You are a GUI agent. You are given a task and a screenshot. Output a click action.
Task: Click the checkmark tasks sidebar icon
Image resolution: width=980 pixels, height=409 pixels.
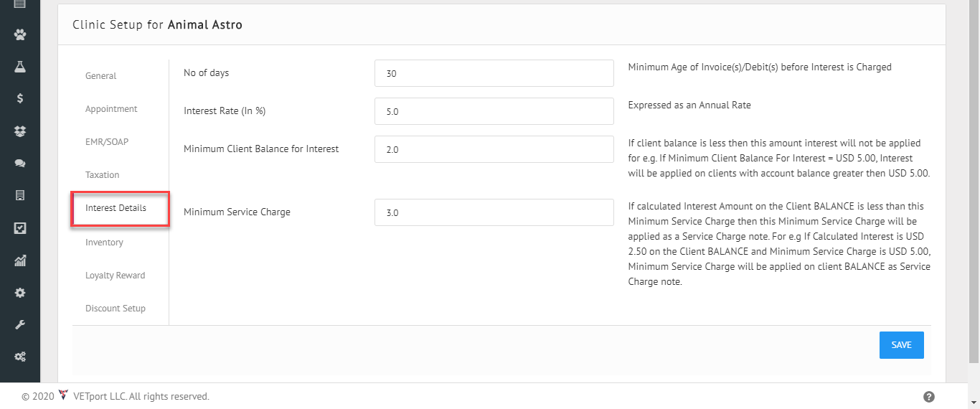(20, 228)
